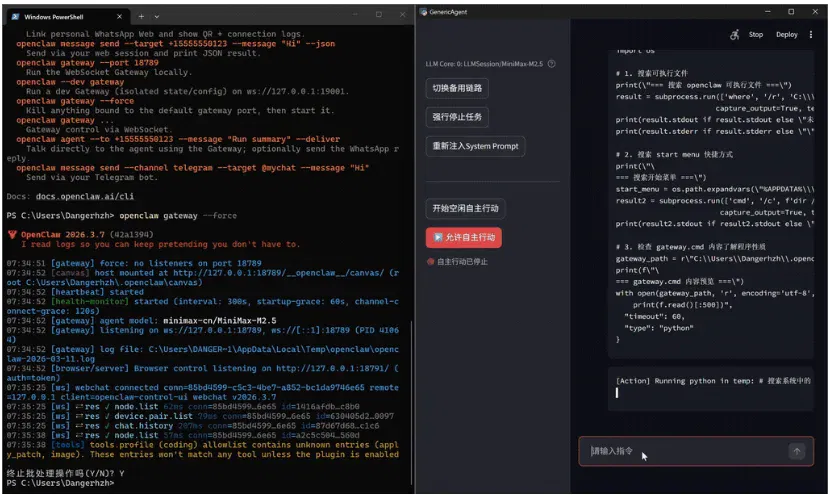Click the running status icon beside Stop
Screen dimensions: 830x495
click(735, 34)
